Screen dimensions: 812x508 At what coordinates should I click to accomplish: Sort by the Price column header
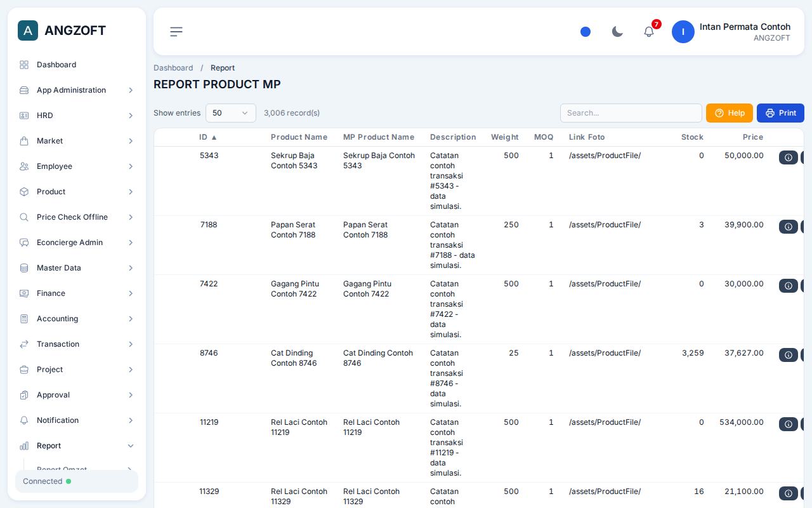753,137
